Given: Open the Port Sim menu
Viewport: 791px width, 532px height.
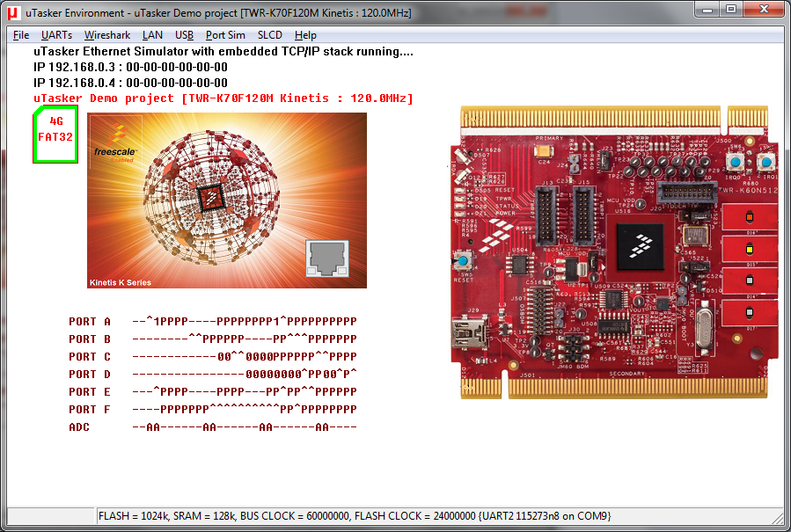Looking at the screenshot, I should 225,35.
